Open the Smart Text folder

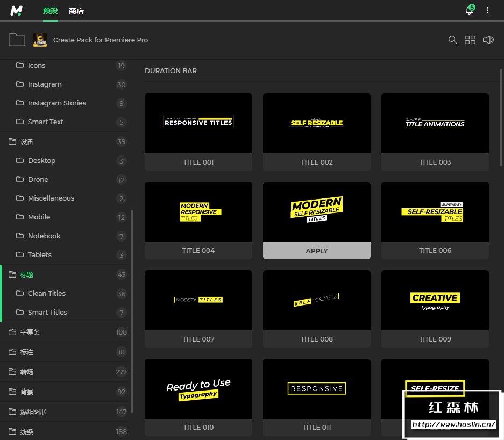tap(65, 122)
